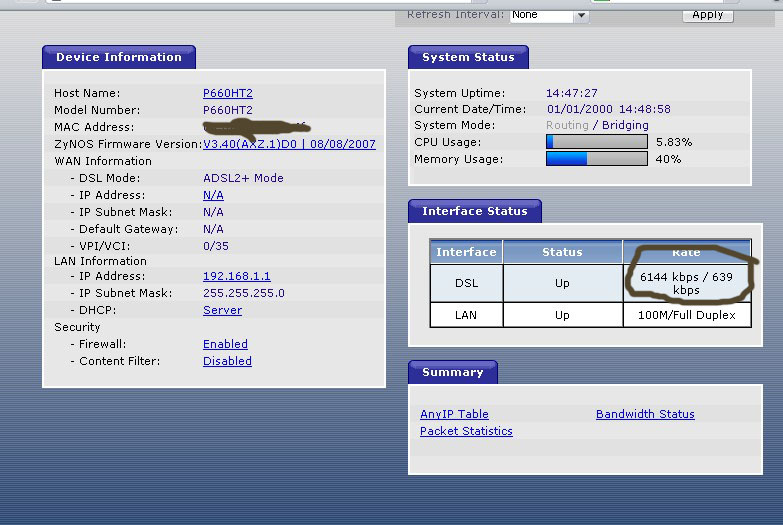Image resolution: width=783 pixels, height=525 pixels.
Task: Open the Content Filter Disabled link
Action: (227, 361)
